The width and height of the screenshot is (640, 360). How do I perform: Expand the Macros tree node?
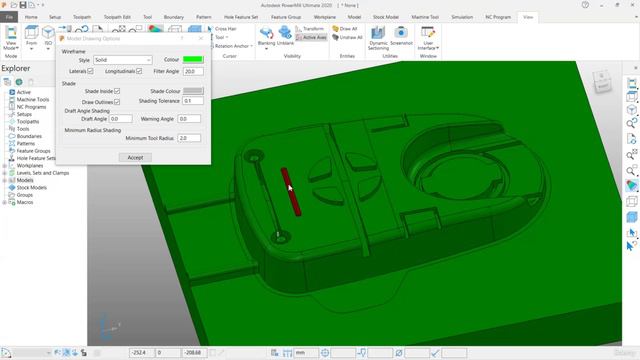point(4,202)
